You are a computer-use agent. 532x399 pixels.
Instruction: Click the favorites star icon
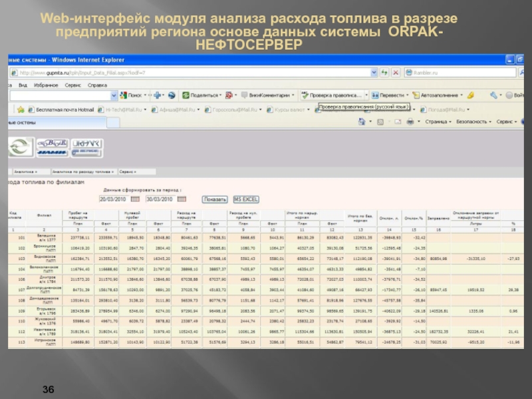click(x=21, y=109)
